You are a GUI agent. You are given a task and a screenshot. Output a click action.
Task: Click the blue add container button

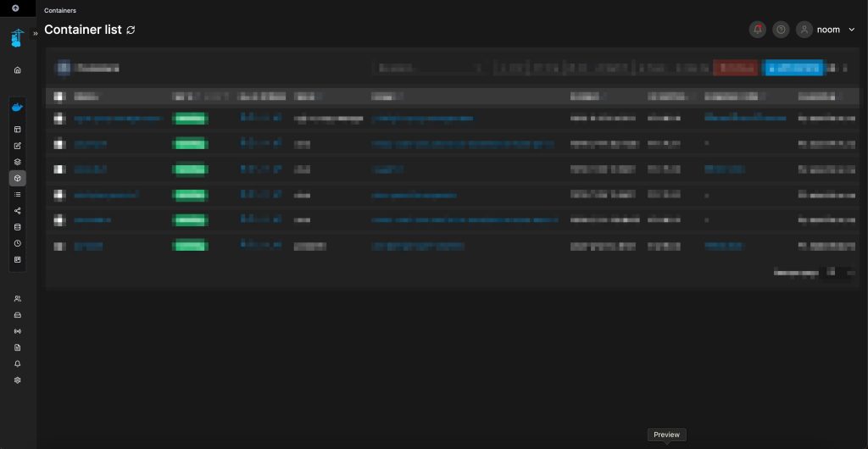coord(793,68)
